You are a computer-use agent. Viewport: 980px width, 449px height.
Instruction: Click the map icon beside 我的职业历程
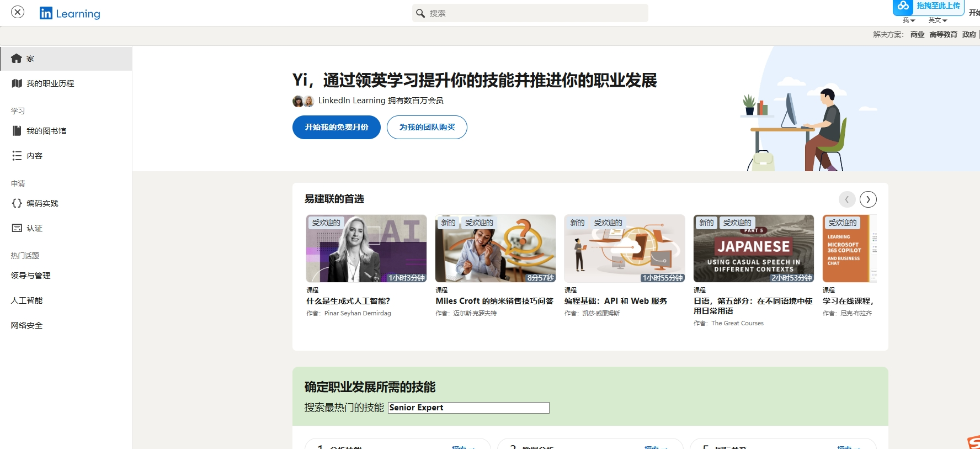17,83
